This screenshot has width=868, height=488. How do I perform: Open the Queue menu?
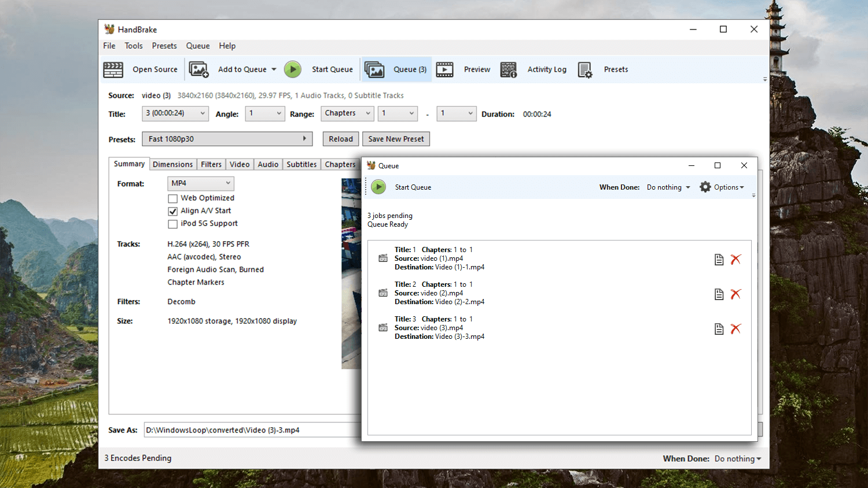pos(198,46)
